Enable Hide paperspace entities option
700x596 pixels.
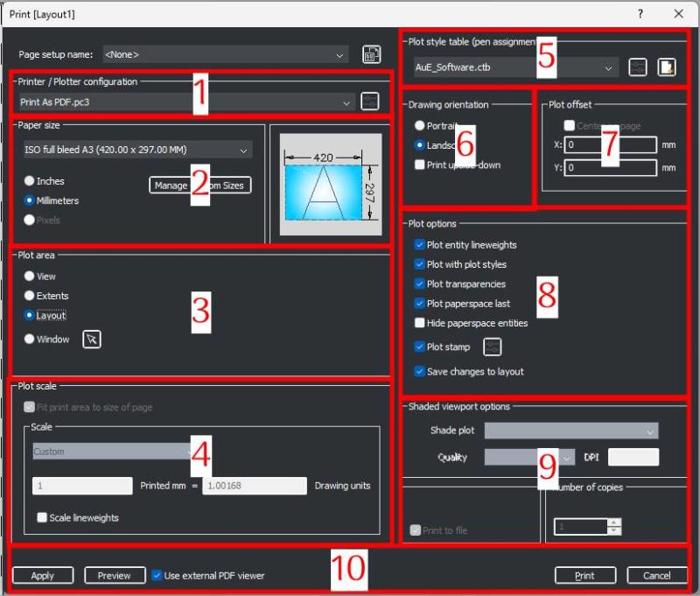point(420,323)
